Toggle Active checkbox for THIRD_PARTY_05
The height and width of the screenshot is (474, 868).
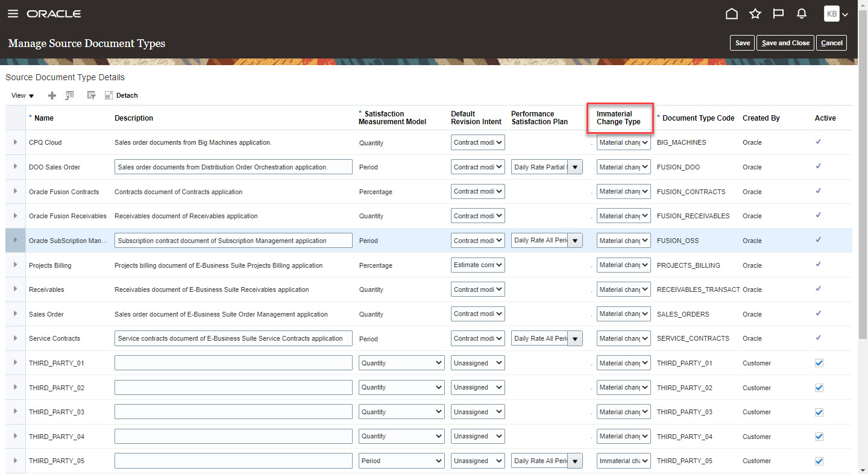click(819, 461)
